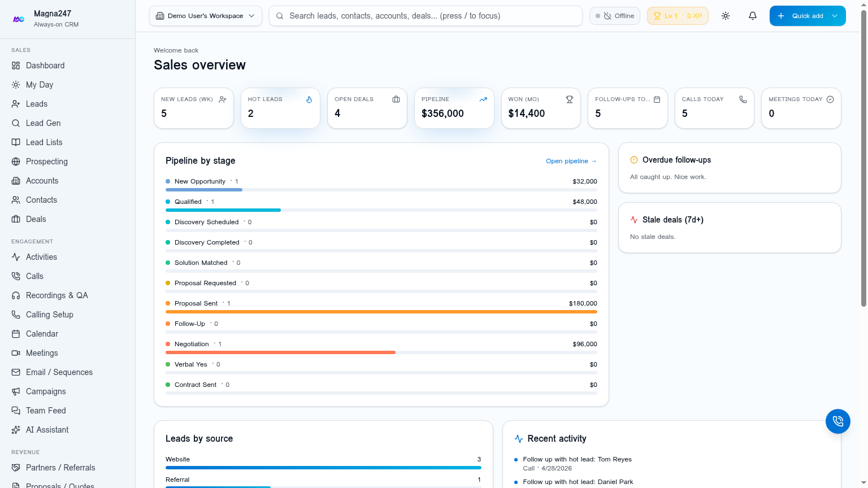
Task: Click the Team Feed chat icon
Action: (16, 411)
